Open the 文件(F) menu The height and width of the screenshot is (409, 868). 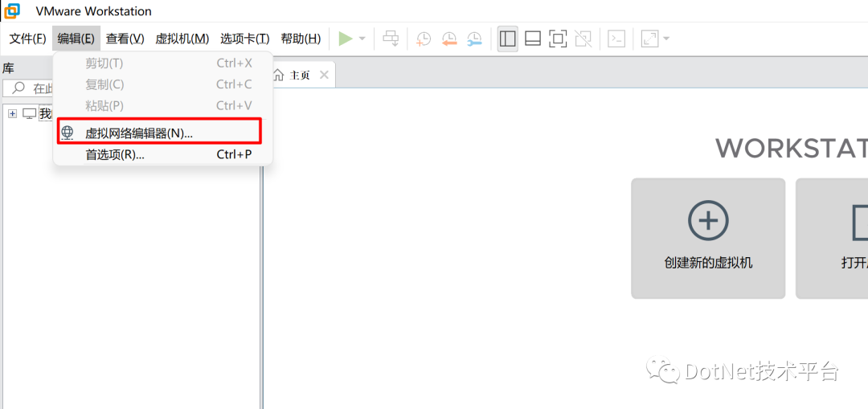[x=27, y=39]
